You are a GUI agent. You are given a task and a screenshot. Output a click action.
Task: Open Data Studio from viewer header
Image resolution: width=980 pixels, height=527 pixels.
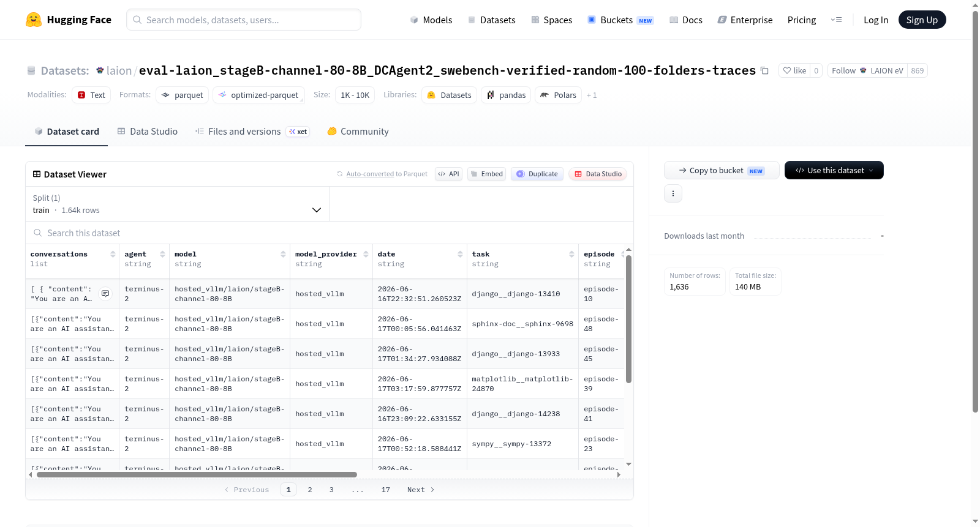click(x=598, y=174)
